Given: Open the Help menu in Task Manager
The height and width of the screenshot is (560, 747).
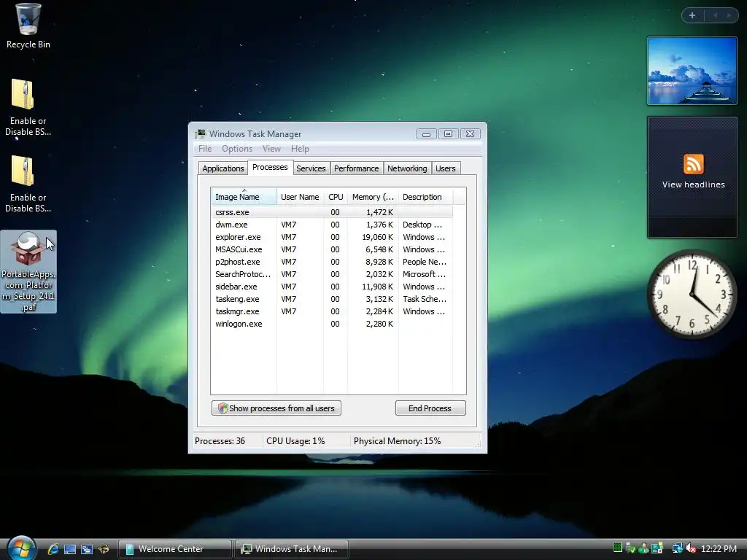Looking at the screenshot, I should click(x=300, y=149).
